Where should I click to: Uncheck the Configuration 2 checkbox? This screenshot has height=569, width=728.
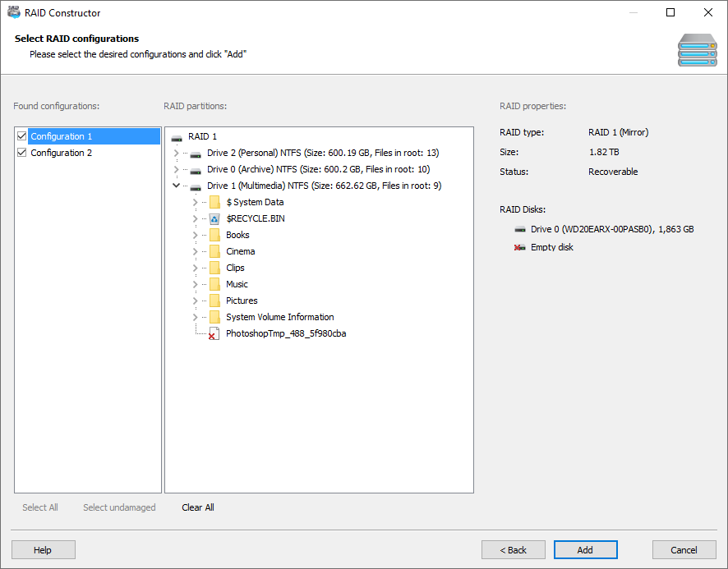(21, 153)
